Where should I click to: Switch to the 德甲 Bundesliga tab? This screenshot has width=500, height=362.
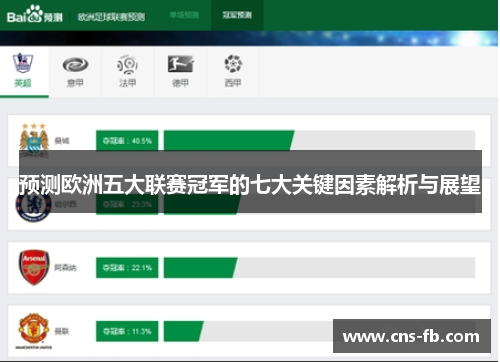180,72
